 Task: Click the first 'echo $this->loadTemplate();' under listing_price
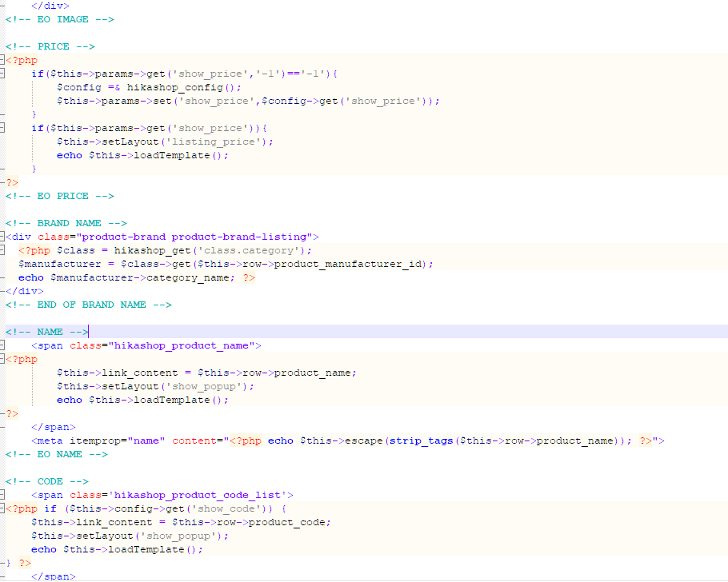[x=142, y=155]
